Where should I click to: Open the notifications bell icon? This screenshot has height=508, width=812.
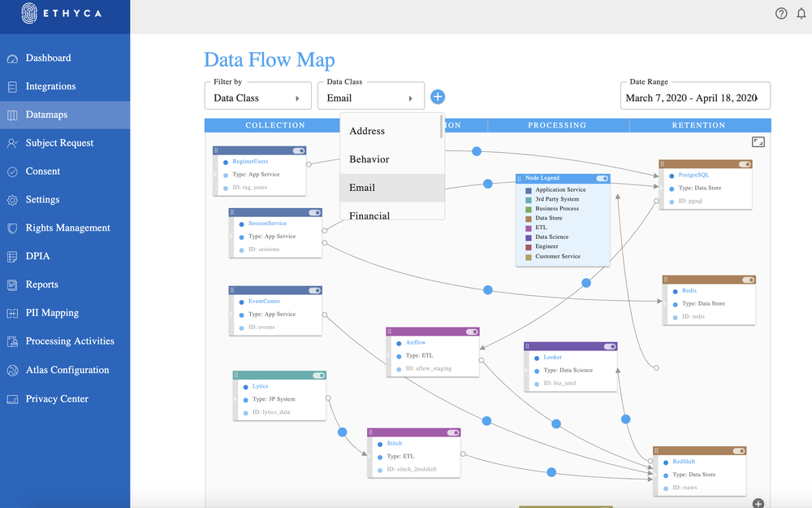tap(801, 14)
